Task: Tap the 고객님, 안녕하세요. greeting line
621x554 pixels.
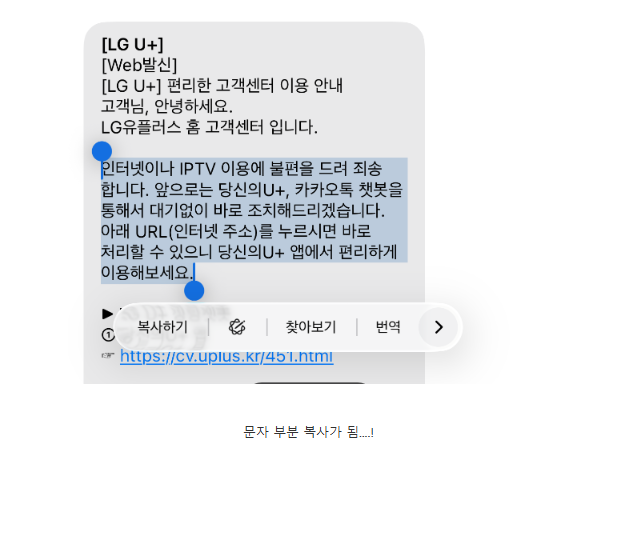Action: pyautogui.click(x=167, y=106)
